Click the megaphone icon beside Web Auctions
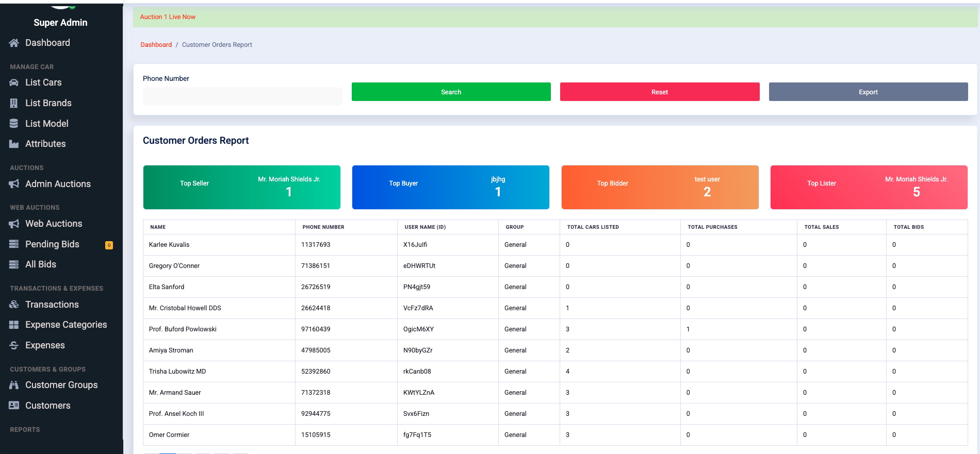The width and height of the screenshot is (980, 454). coord(14,224)
